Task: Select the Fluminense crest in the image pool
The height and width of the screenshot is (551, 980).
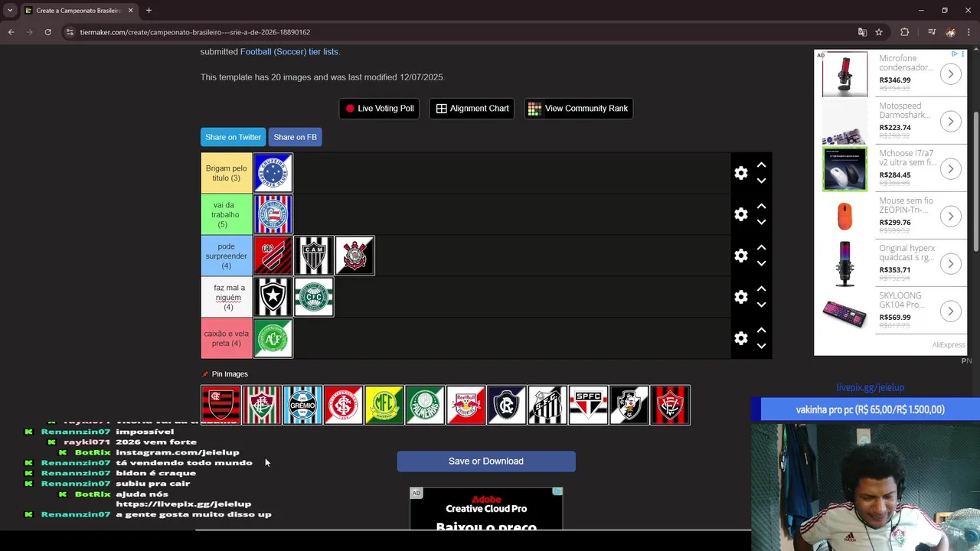Action: pyautogui.click(x=262, y=405)
